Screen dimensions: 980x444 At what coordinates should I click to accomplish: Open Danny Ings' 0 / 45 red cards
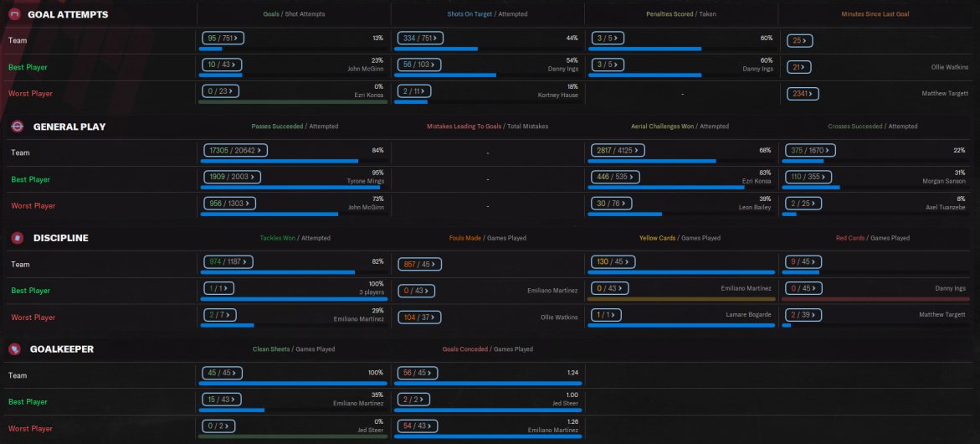point(803,288)
